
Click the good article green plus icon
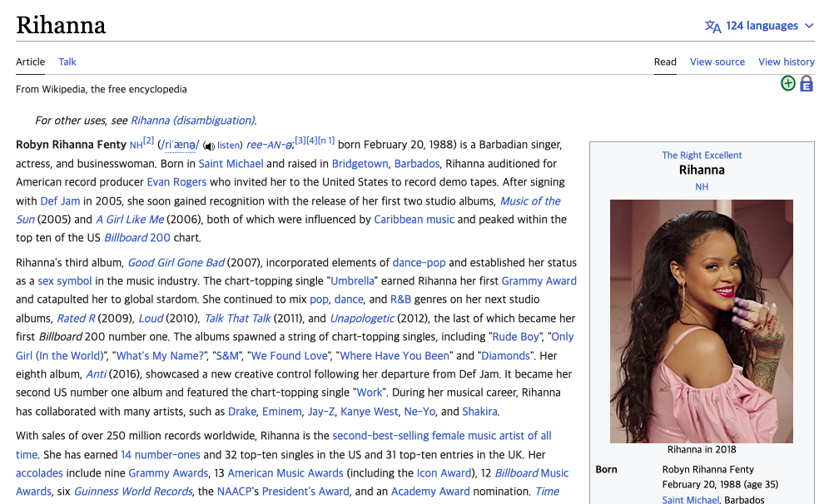point(787,83)
